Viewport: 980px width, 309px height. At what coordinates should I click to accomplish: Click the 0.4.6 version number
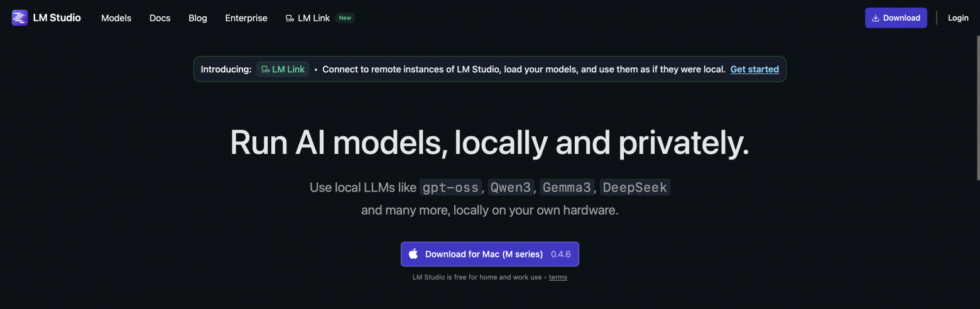click(x=561, y=254)
